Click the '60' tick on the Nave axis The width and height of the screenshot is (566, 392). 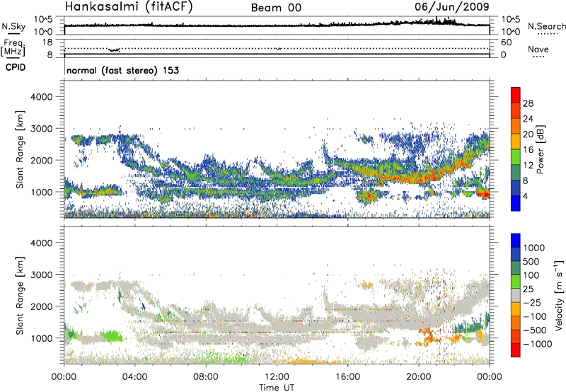(x=506, y=42)
